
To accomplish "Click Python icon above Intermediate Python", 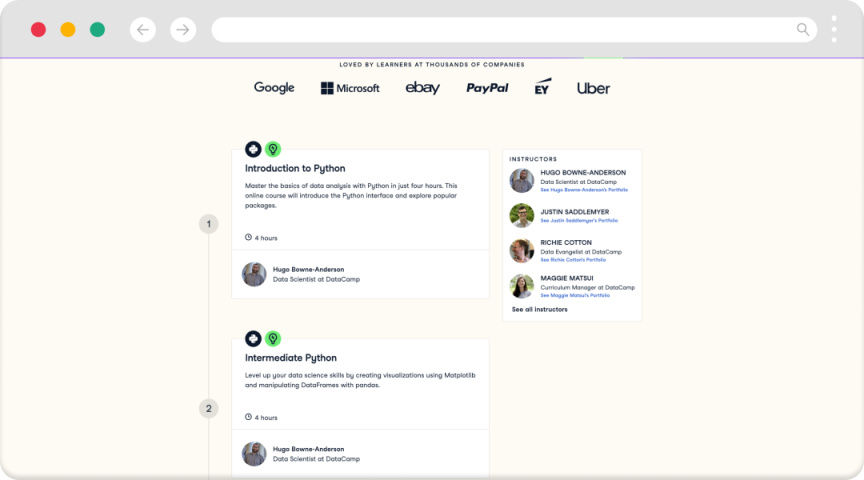I will coord(253,338).
